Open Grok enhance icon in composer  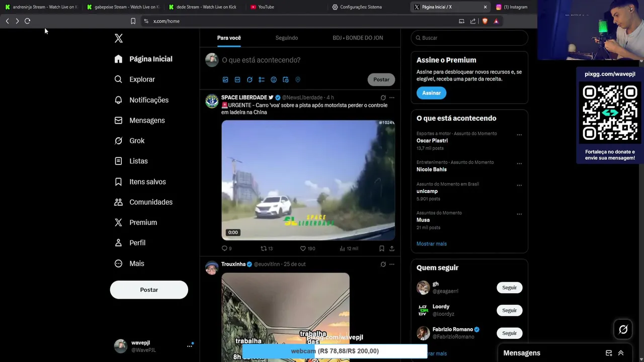250,79
